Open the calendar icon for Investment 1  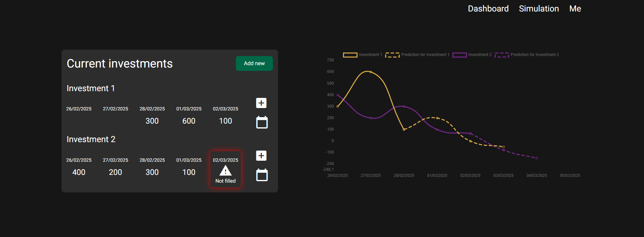(262, 122)
